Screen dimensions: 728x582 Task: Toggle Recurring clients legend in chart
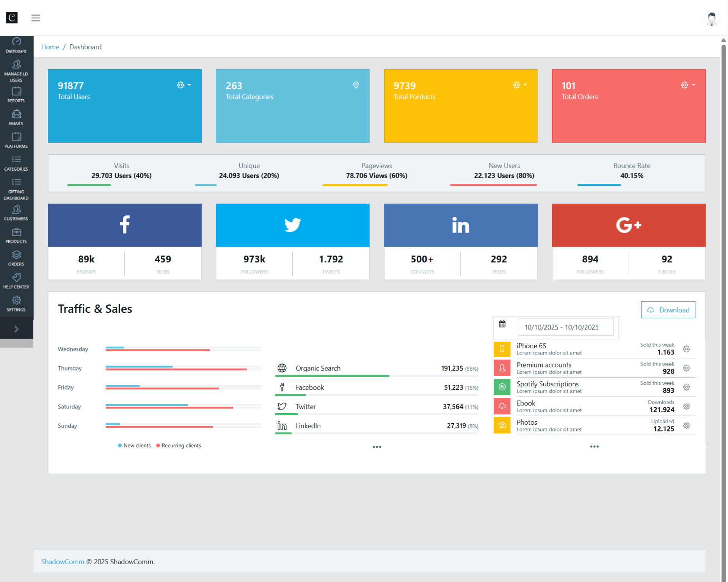pos(179,446)
